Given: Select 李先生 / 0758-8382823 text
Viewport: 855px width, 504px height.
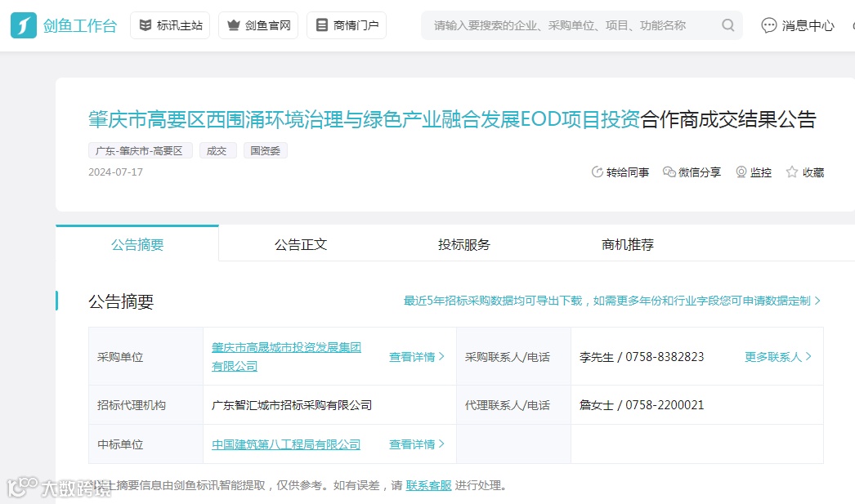Looking at the screenshot, I should 641,357.
